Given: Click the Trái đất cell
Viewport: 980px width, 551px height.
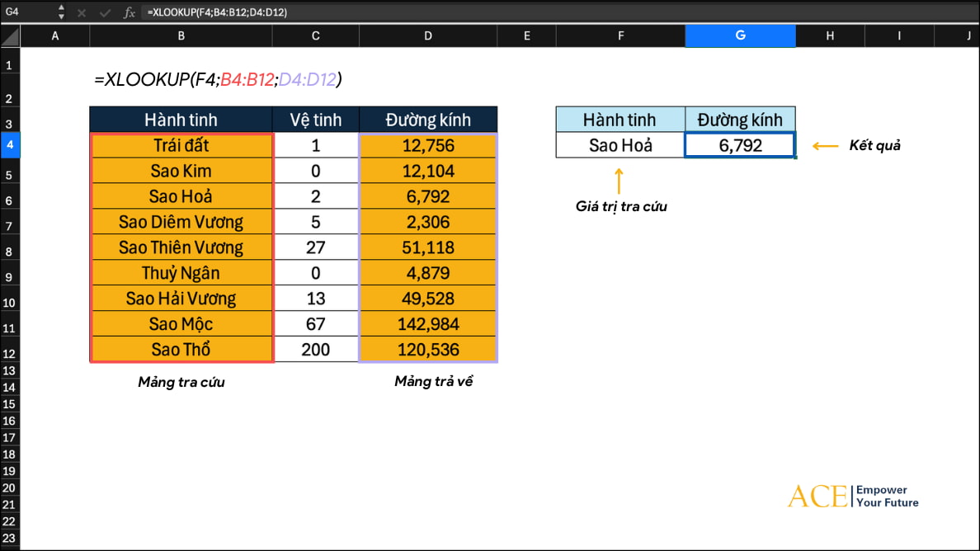Looking at the screenshot, I should [x=181, y=145].
